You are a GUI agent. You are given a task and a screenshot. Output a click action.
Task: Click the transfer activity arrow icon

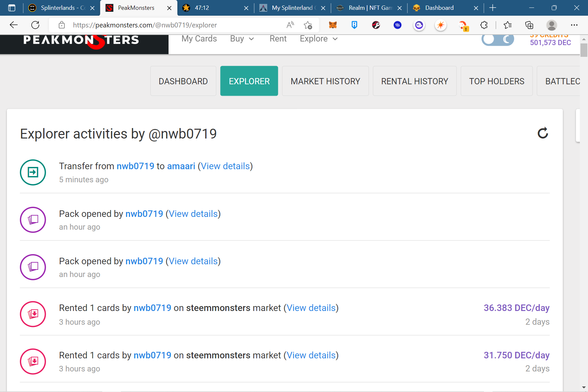point(33,172)
